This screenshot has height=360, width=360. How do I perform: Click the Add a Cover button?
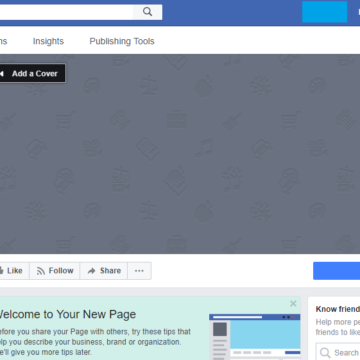coord(32,73)
